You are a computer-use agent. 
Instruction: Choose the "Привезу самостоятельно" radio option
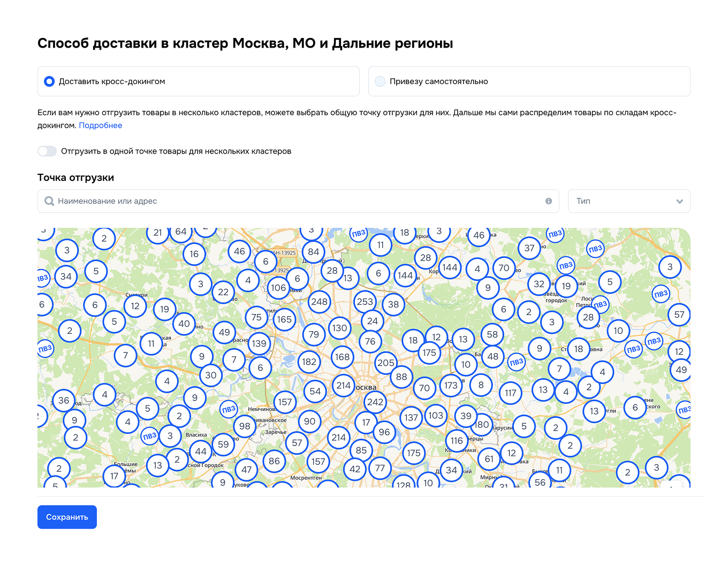380,81
